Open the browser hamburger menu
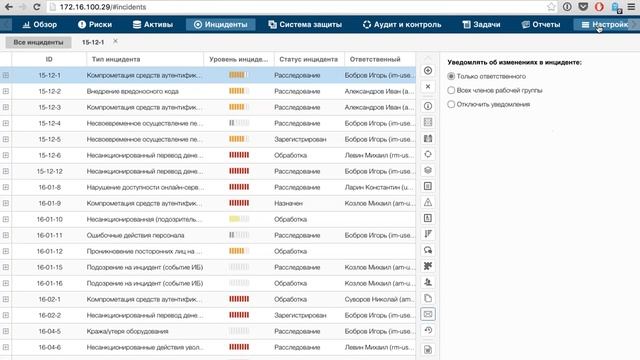Screen dimensions: 640x360 tap(631, 7)
